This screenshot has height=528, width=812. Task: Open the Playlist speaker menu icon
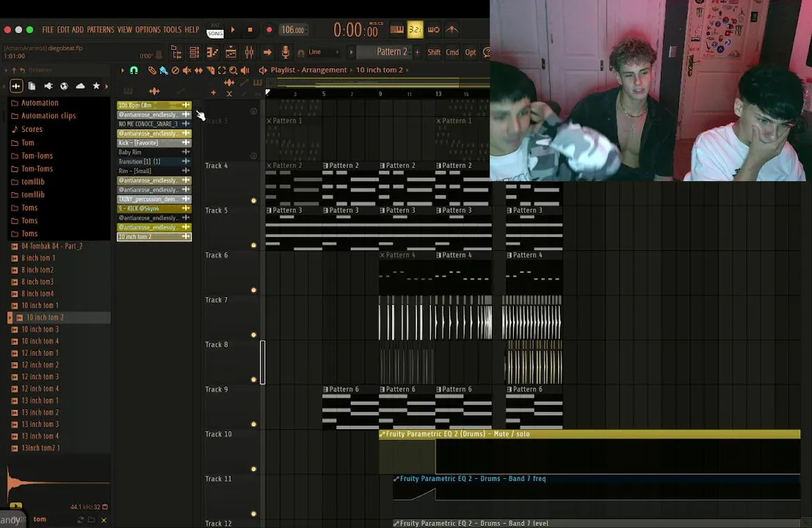tap(262, 70)
